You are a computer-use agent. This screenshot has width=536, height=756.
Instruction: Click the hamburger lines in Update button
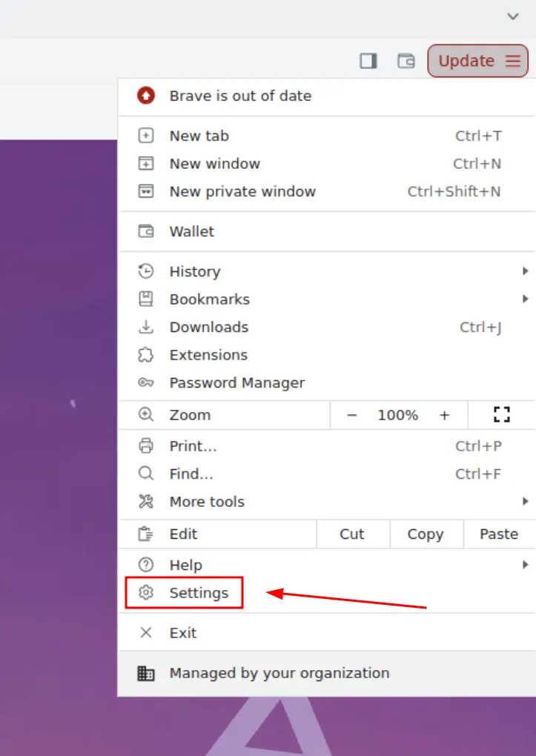(513, 61)
